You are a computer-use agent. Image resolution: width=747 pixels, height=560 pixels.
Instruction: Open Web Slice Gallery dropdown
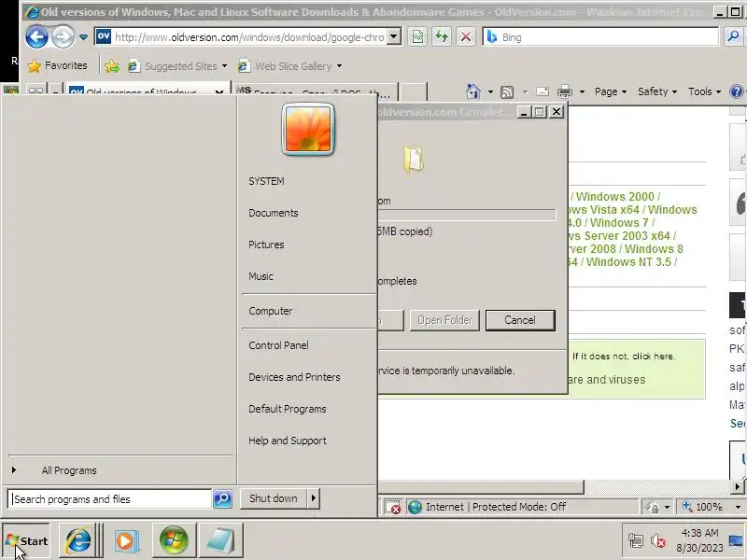[289, 66]
